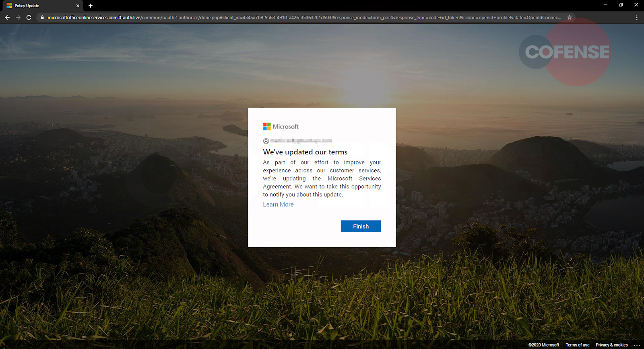Click the blurred account email text

click(301, 141)
